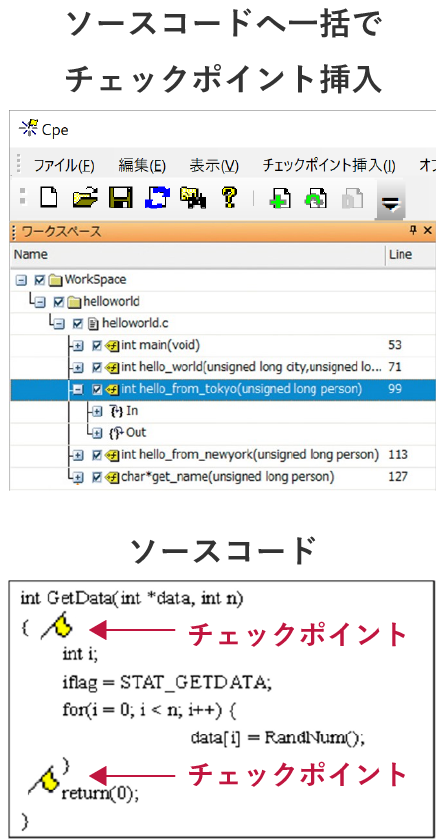This screenshot has width=445, height=839.
Task: Open the 表示(V) menu
Action: coord(214,166)
